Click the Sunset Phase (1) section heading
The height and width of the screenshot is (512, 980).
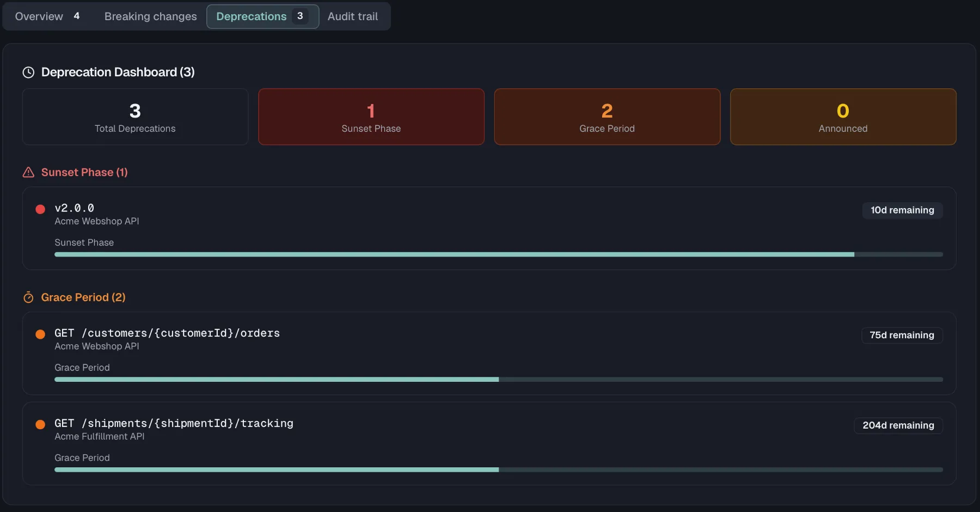(x=84, y=172)
